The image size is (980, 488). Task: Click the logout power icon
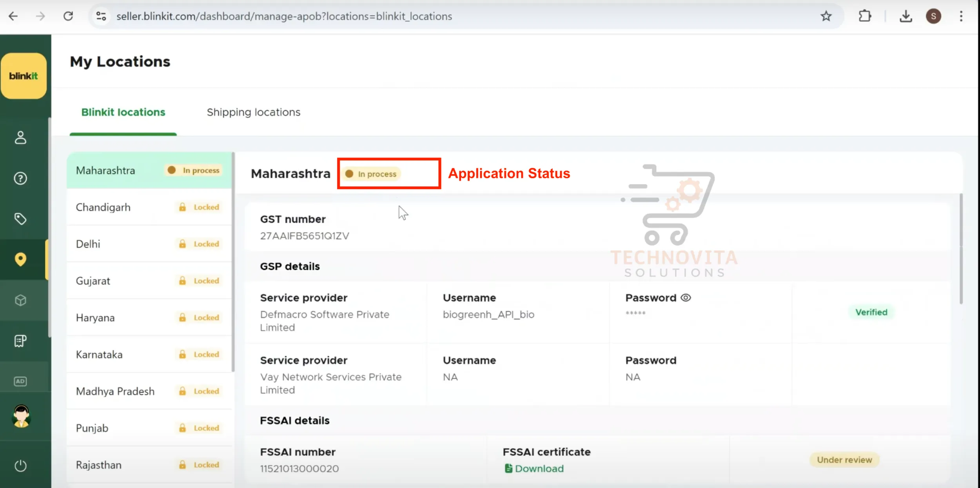pyautogui.click(x=20, y=466)
